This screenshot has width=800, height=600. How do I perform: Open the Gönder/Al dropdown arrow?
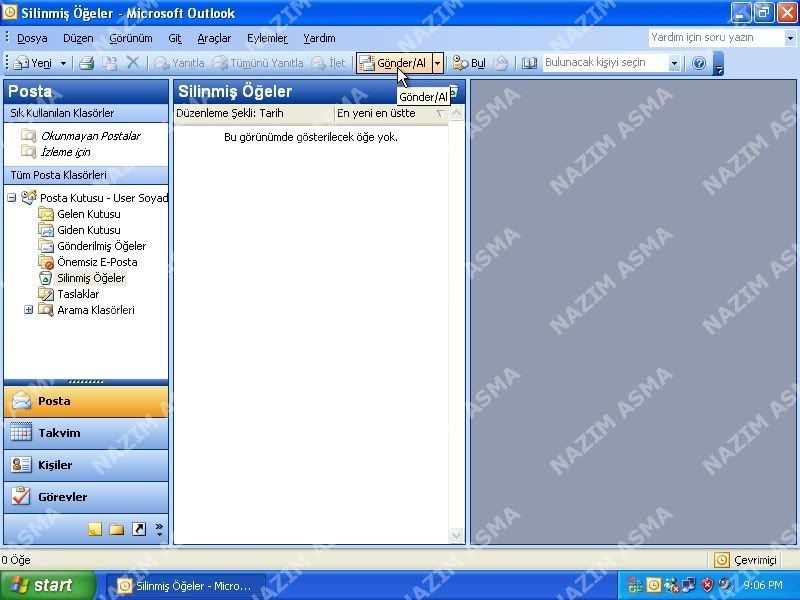tap(438, 63)
